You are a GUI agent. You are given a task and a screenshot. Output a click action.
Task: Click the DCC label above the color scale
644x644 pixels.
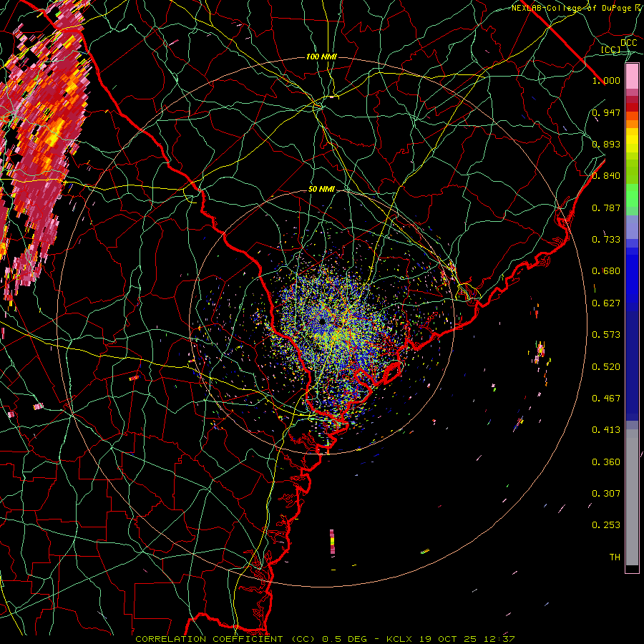[x=628, y=43]
